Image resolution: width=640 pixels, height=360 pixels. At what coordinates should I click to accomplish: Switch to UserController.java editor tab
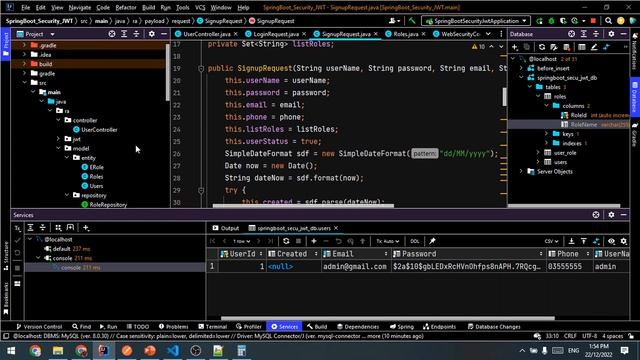click(207, 34)
